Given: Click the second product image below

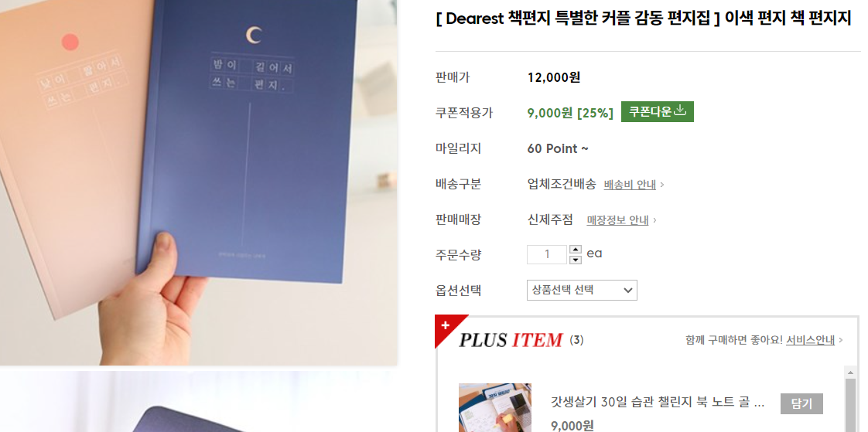Looking at the screenshot, I should pyautogui.click(x=198, y=402).
